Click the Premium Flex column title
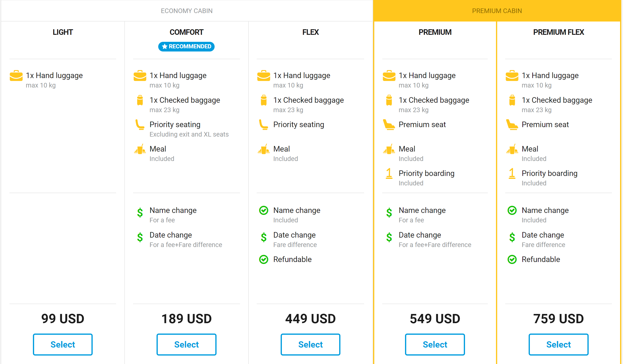The height and width of the screenshot is (364, 623). click(x=558, y=32)
